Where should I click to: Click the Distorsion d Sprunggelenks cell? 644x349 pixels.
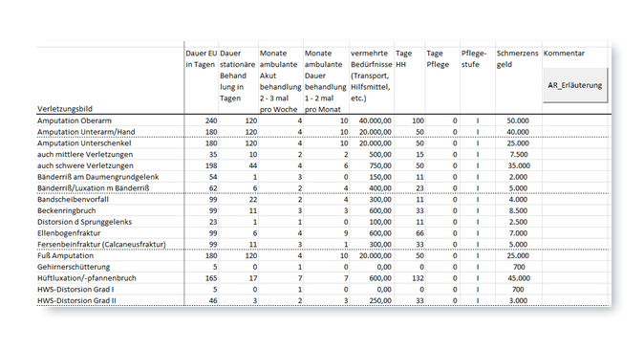85,222
